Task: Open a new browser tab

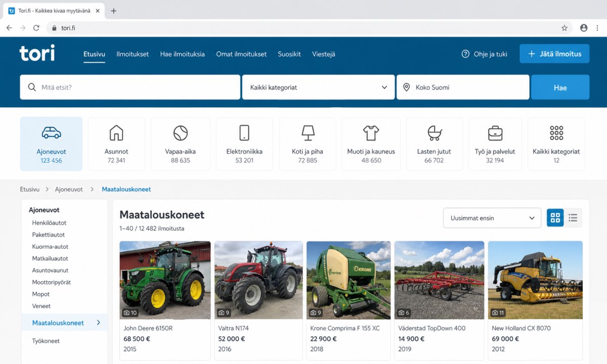Action: [113, 11]
